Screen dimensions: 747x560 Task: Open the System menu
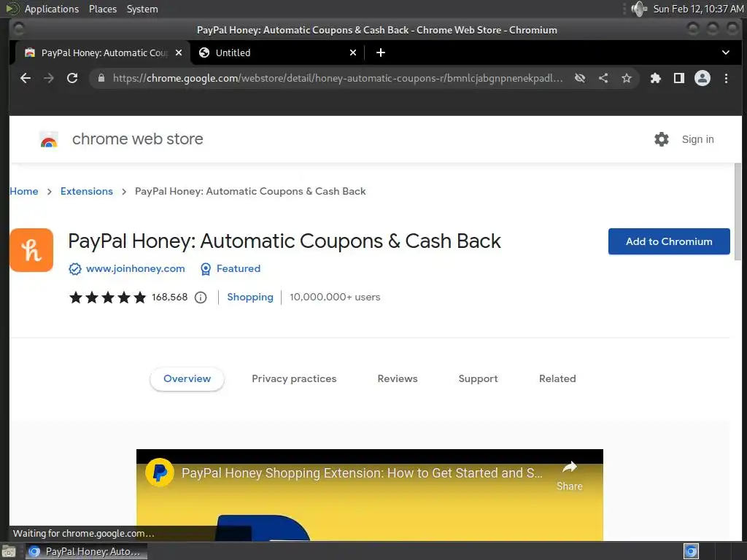142,9
